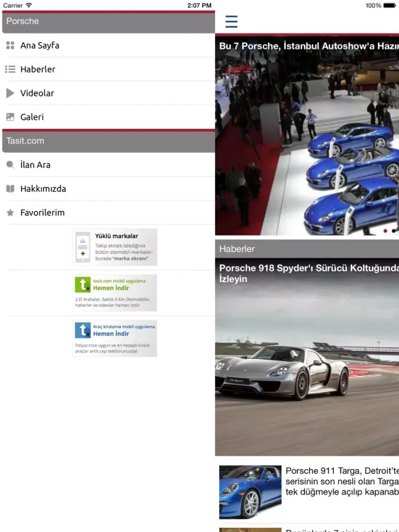The width and height of the screenshot is (399, 532).
Task: Open the Yüklü markalar banner
Action: point(115,247)
